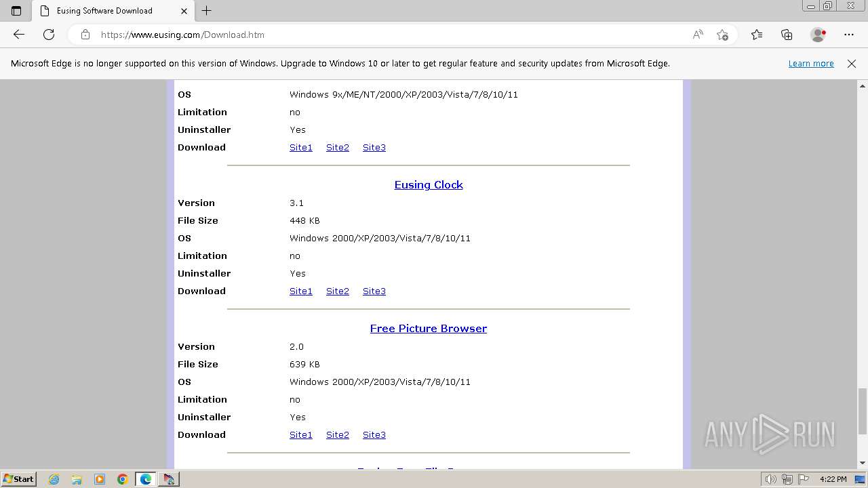Download Eusing Clock from Site2
868x488 pixels.
[338, 291]
